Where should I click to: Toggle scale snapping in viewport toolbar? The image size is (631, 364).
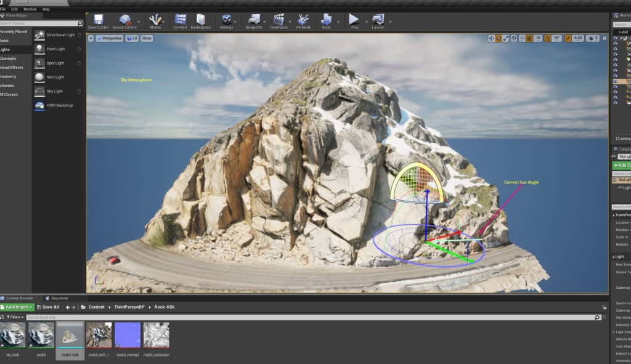point(568,38)
